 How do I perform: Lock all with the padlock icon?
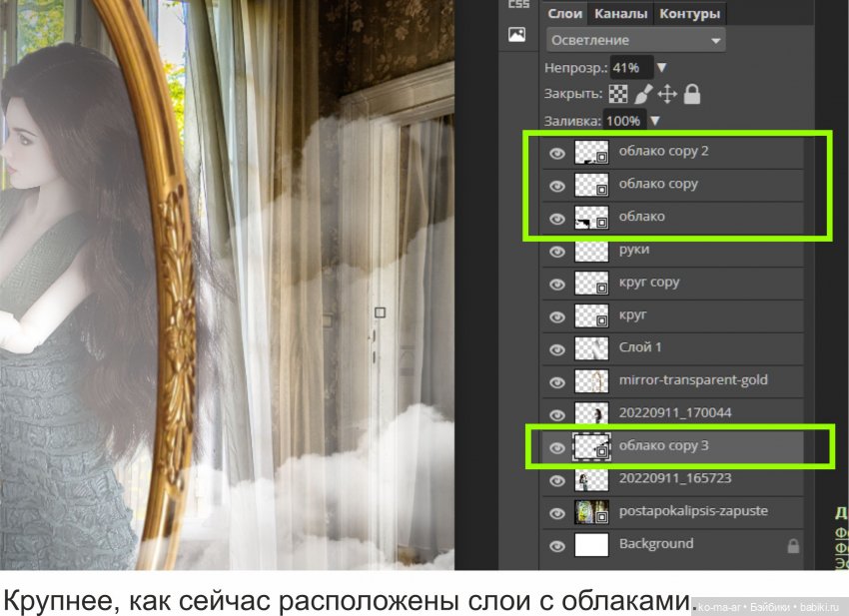[691, 95]
